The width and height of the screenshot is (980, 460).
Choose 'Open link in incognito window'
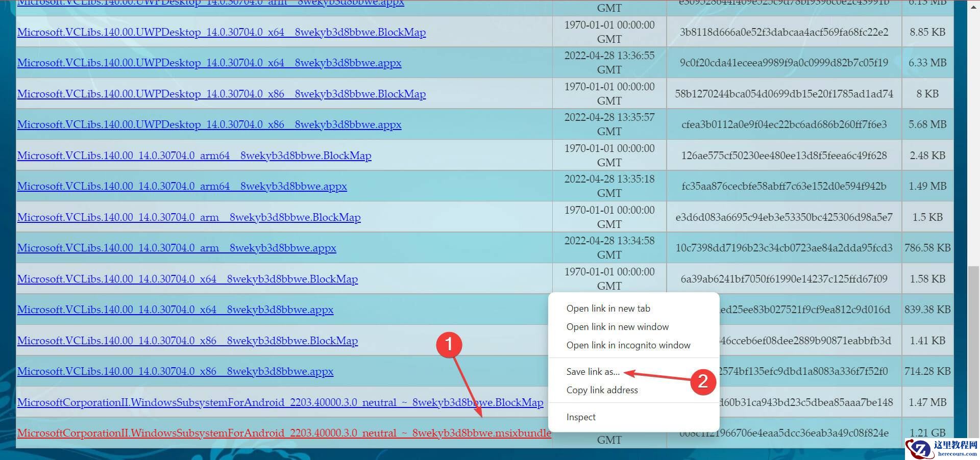628,345
